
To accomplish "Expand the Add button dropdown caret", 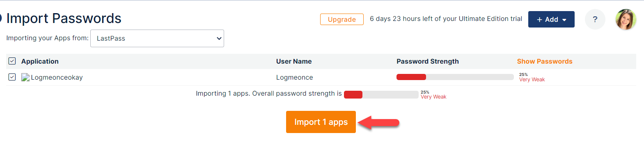I will pyautogui.click(x=564, y=20).
